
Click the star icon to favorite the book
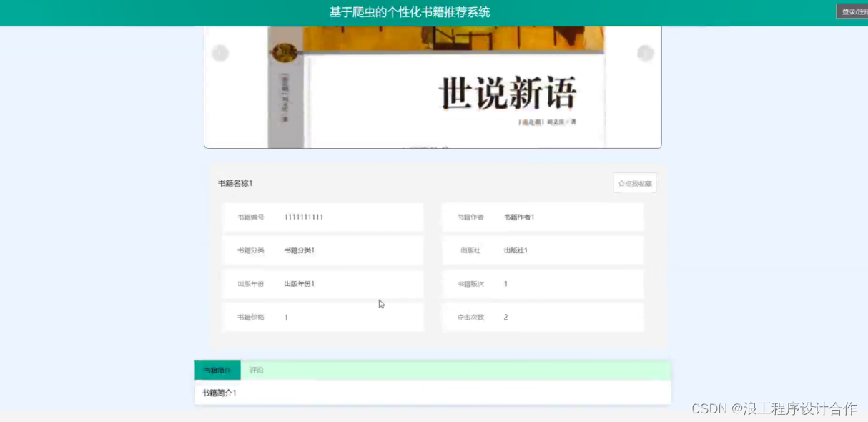(x=620, y=183)
